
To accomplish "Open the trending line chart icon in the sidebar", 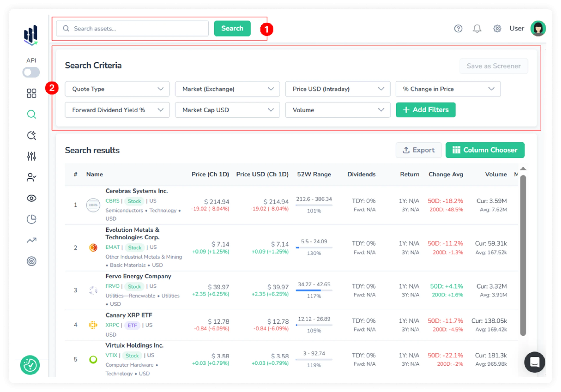I will (x=31, y=241).
